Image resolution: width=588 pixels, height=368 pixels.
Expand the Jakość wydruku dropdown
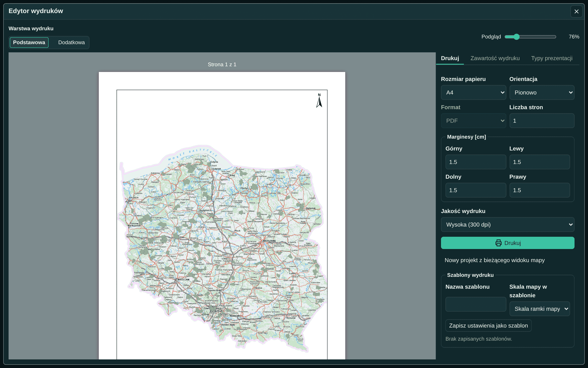pyautogui.click(x=508, y=225)
